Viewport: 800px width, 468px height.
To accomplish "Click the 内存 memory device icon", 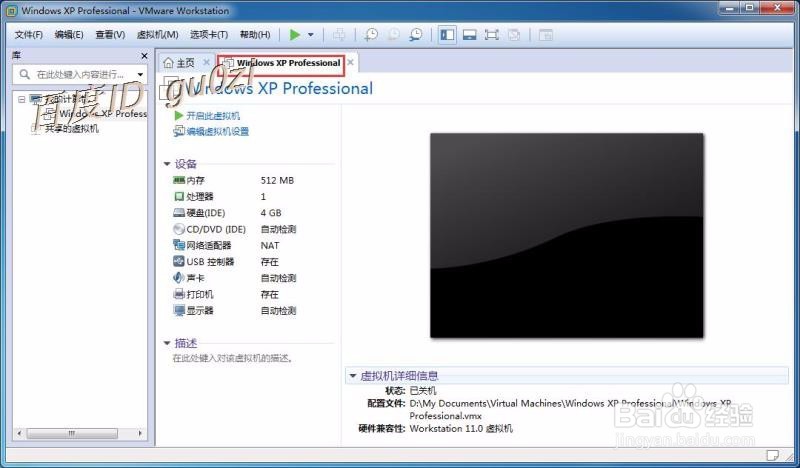I will [179, 180].
